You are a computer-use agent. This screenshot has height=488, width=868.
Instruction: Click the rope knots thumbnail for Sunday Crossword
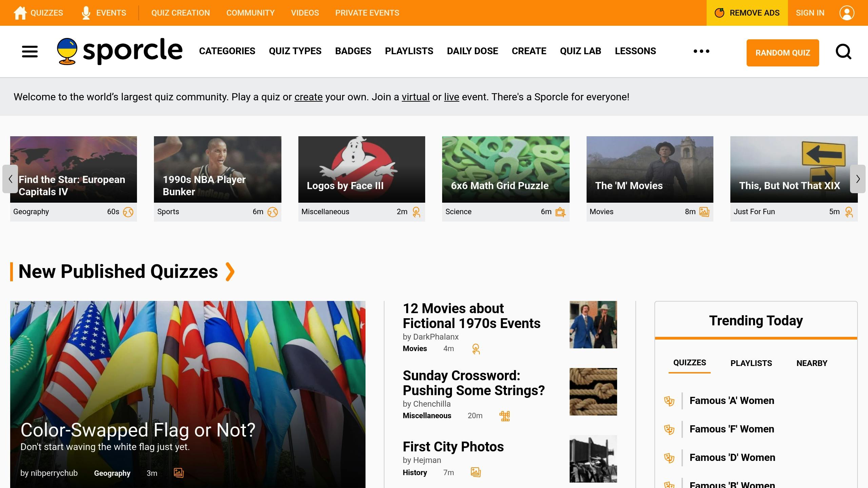point(593,392)
